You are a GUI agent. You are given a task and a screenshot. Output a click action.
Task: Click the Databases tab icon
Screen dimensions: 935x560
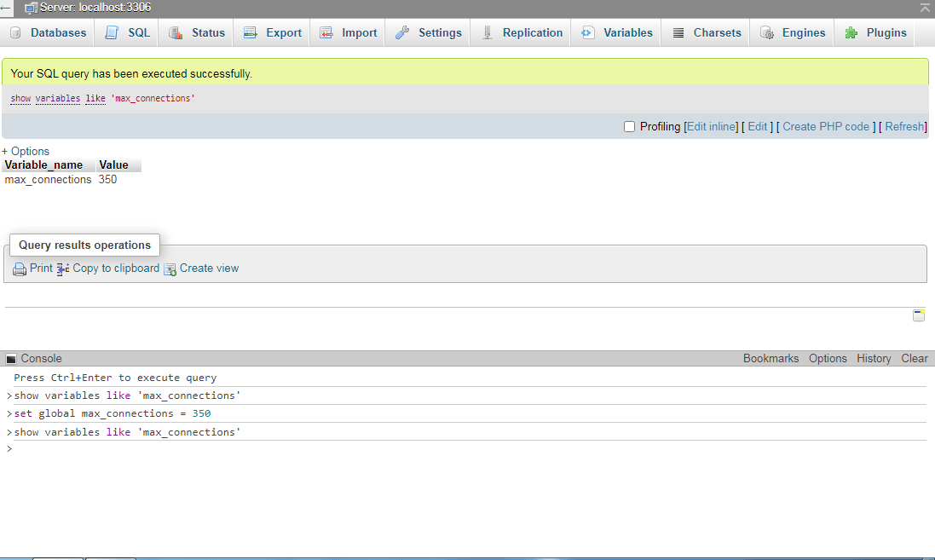pyautogui.click(x=15, y=32)
